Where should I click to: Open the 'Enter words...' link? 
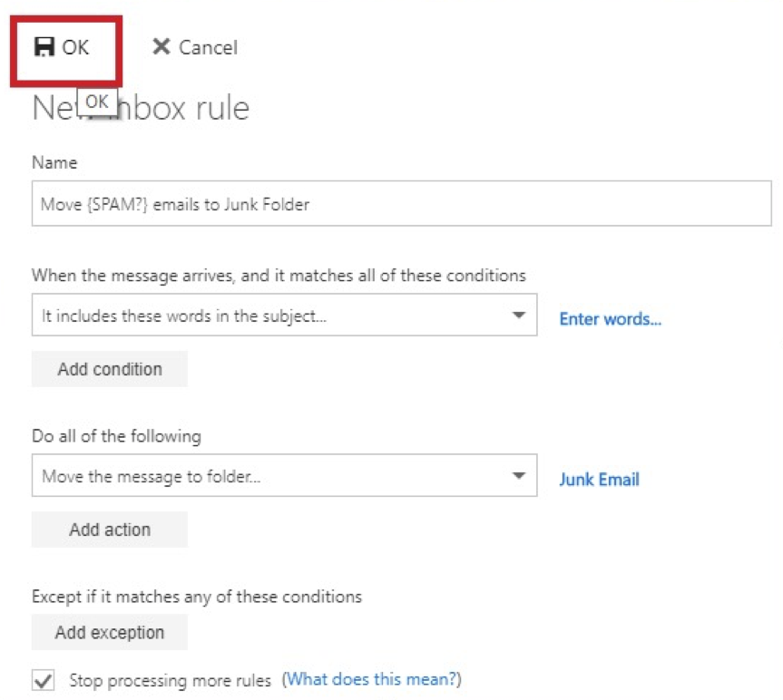pyautogui.click(x=610, y=319)
